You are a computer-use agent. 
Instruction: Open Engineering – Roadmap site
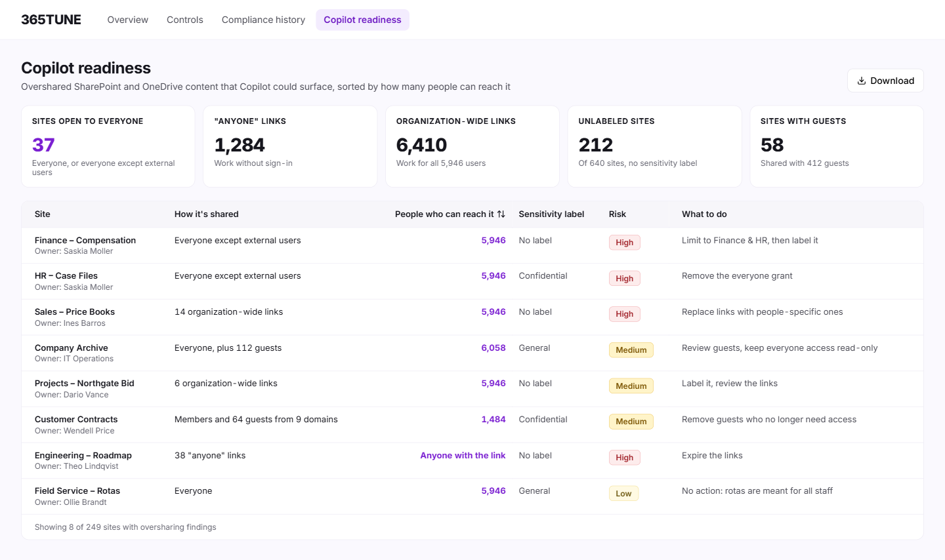coord(83,456)
